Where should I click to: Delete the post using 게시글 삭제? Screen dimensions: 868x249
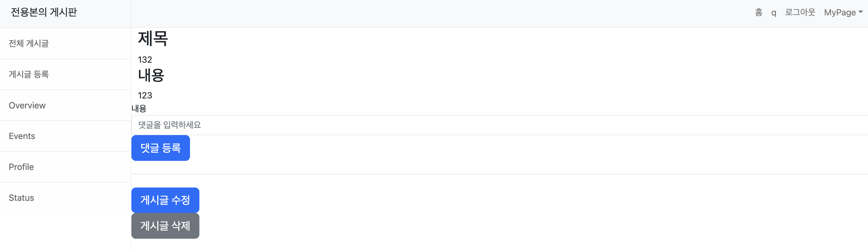pyautogui.click(x=165, y=226)
